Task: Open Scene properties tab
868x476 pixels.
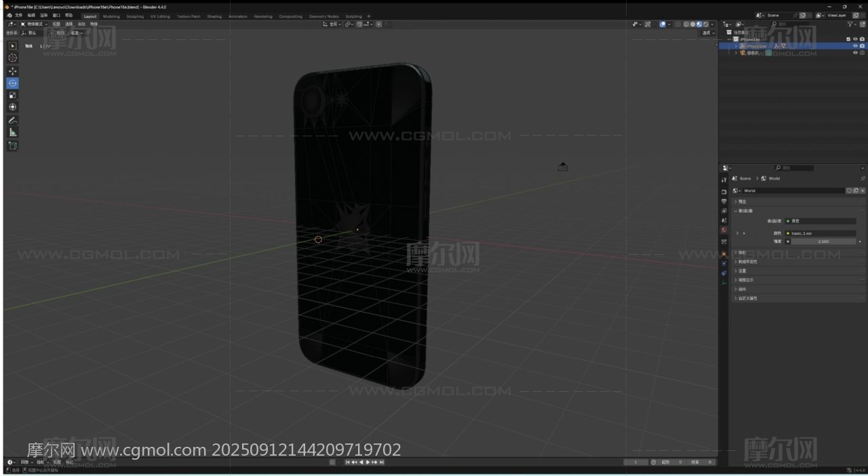Action: tap(724, 220)
